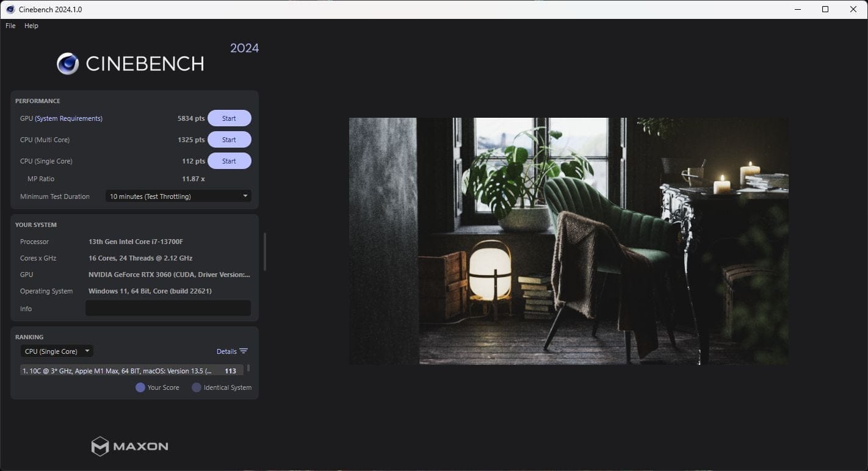Start the GPU benchmark test
This screenshot has width=868, height=471.
(x=229, y=118)
